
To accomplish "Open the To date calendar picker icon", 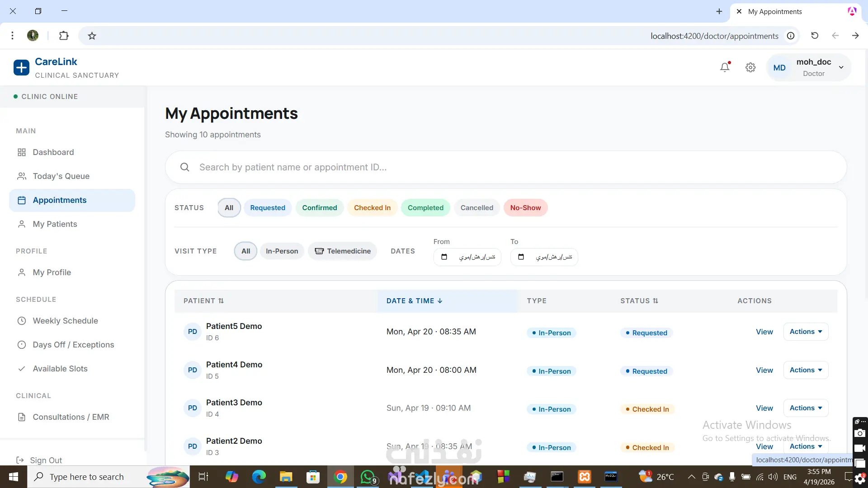I will click(x=521, y=257).
